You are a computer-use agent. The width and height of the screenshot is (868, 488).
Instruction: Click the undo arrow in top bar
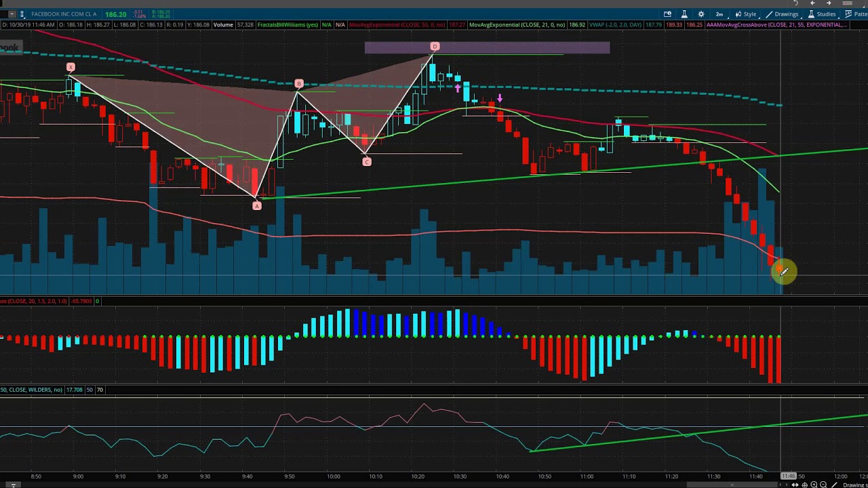coord(795,3)
